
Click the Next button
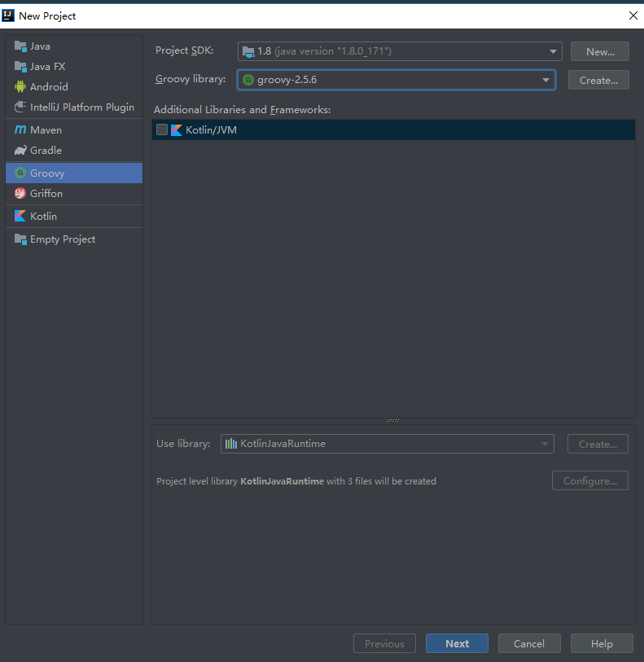click(x=457, y=643)
